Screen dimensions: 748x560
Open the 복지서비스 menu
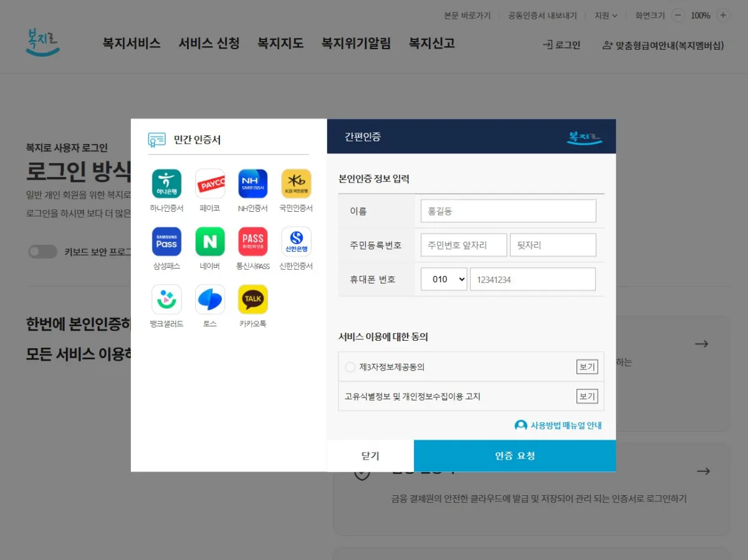pos(132,43)
